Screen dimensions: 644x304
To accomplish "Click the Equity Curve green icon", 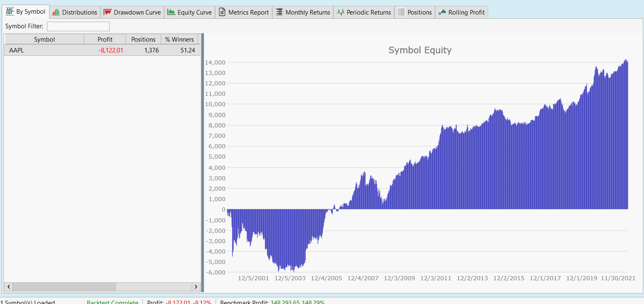I will 171,12.
